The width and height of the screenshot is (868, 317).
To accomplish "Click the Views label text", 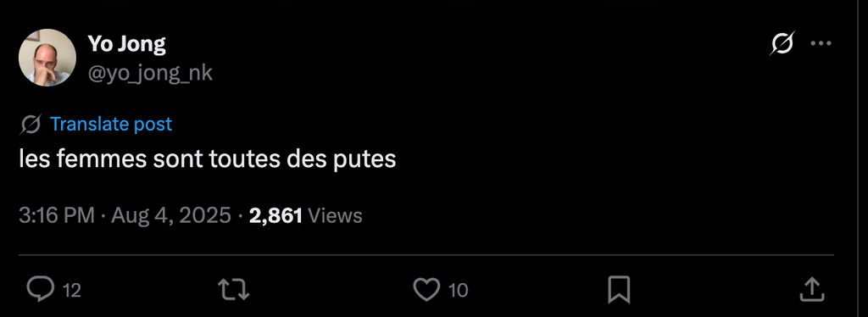I will click(x=334, y=215).
